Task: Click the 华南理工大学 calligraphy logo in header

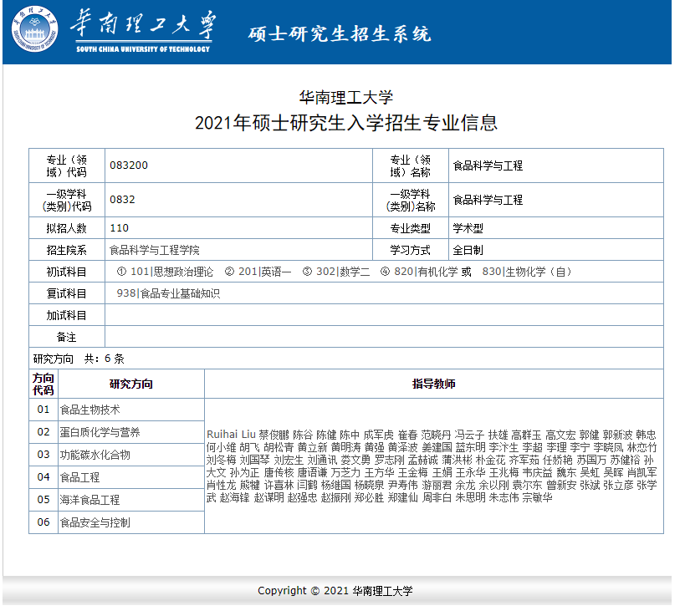Action: pos(141,27)
